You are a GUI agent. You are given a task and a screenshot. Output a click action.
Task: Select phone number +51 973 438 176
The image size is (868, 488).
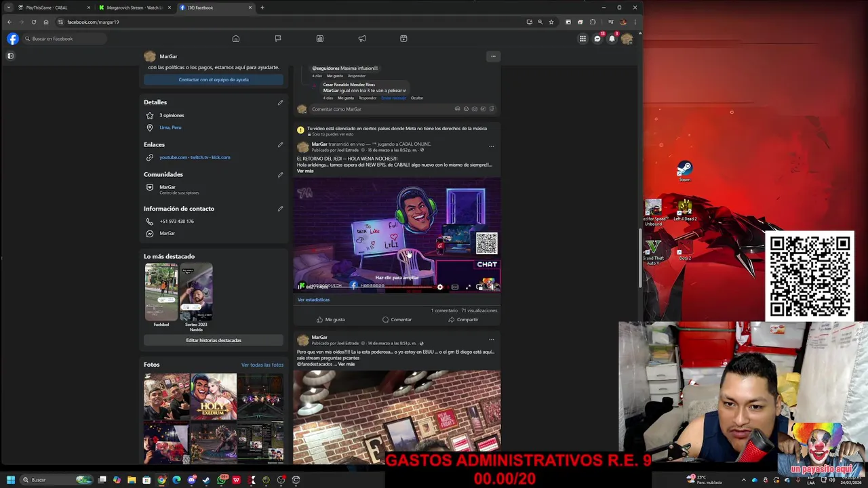click(x=176, y=222)
